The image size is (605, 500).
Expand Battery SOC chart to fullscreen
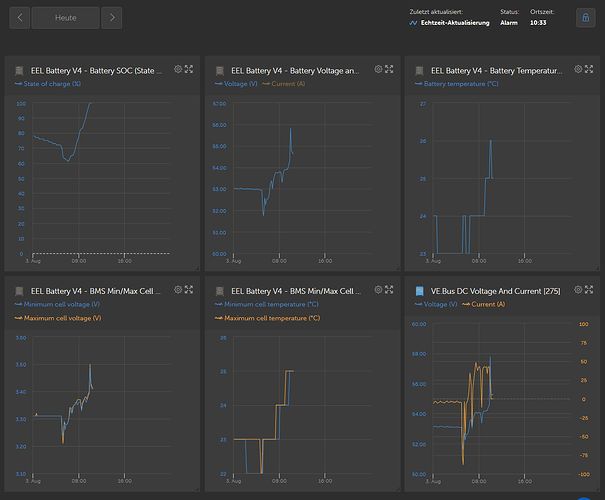tap(190, 69)
